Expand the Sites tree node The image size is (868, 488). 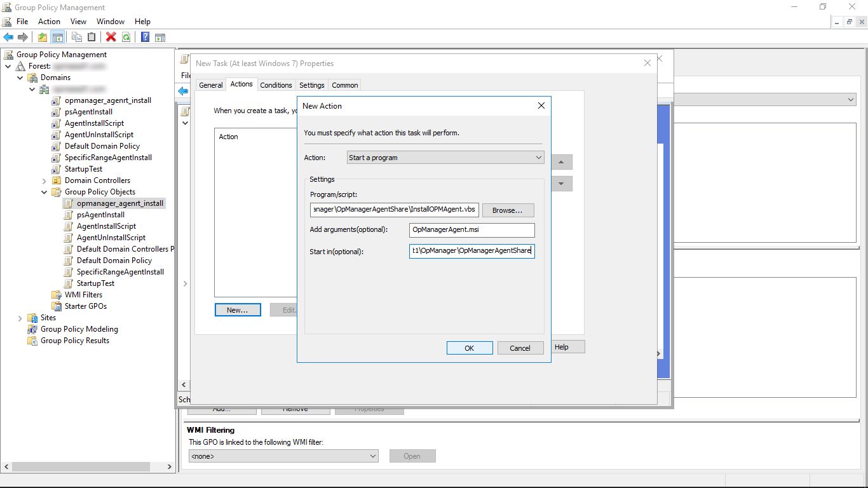click(x=20, y=318)
